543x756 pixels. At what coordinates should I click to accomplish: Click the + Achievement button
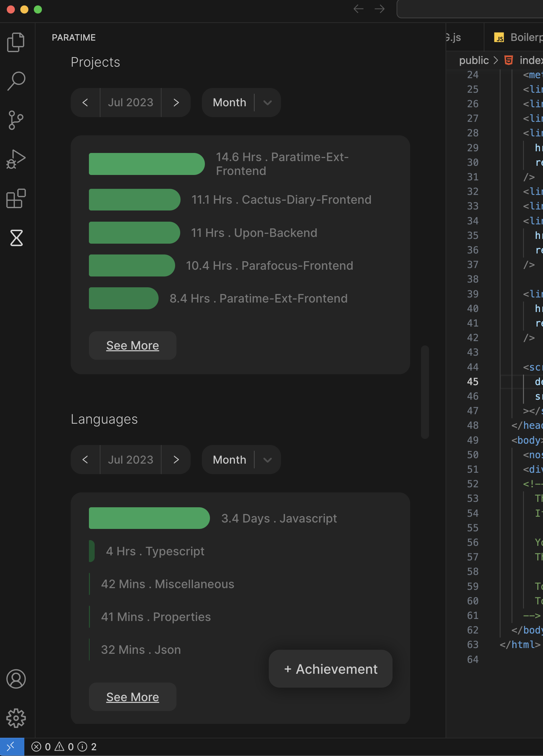pyautogui.click(x=331, y=669)
